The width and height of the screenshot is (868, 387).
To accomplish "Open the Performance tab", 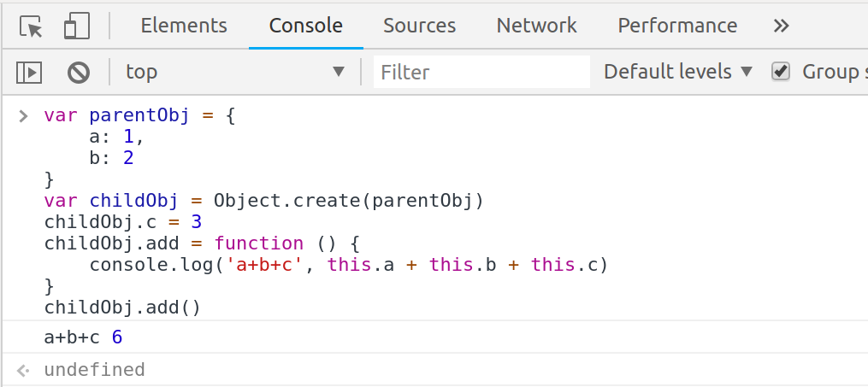I will click(677, 26).
